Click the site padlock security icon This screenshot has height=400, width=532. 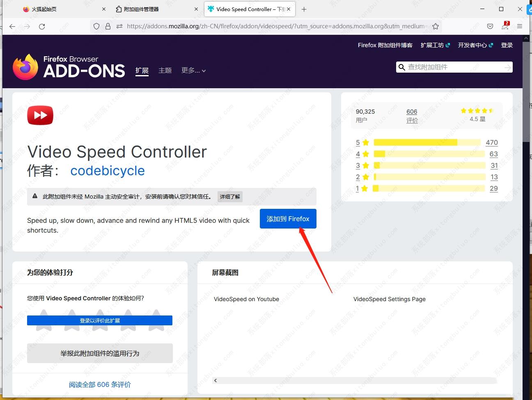(108, 26)
